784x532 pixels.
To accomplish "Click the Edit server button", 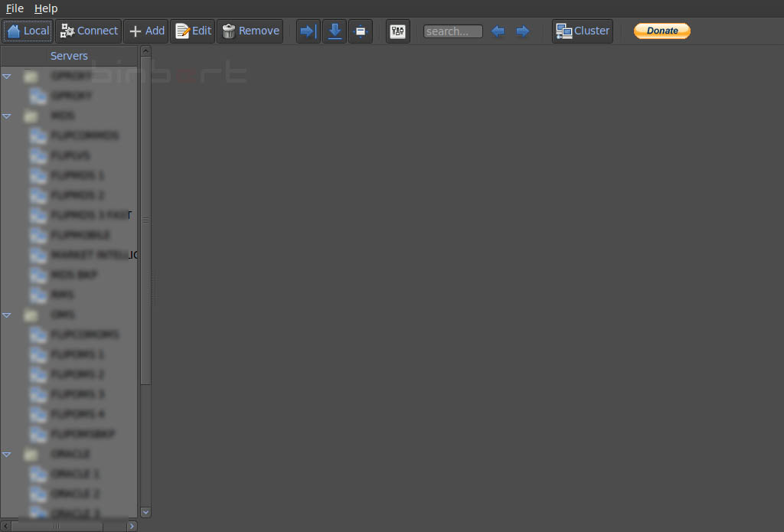I will pos(192,31).
